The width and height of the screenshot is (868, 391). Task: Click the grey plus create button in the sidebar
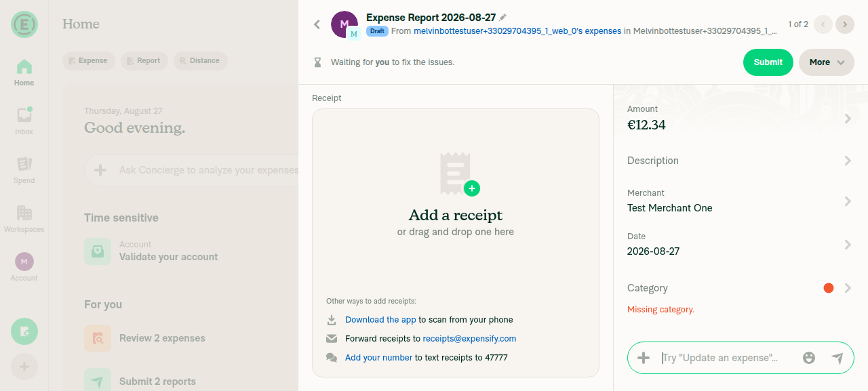tap(24, 367)
